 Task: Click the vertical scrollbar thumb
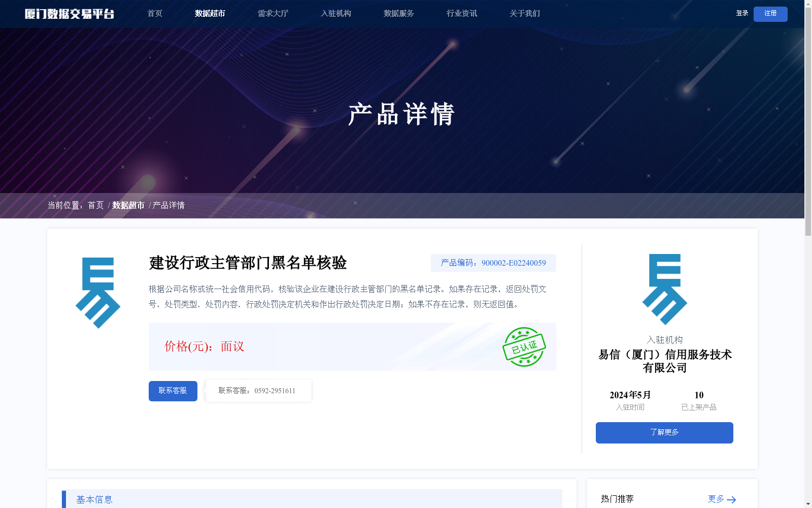[x=808, y=122]
